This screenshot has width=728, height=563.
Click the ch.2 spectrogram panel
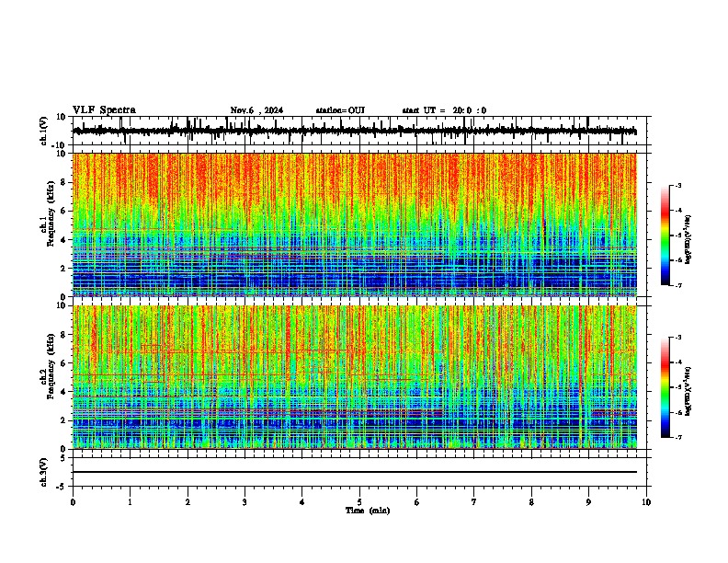pos(355,377)
